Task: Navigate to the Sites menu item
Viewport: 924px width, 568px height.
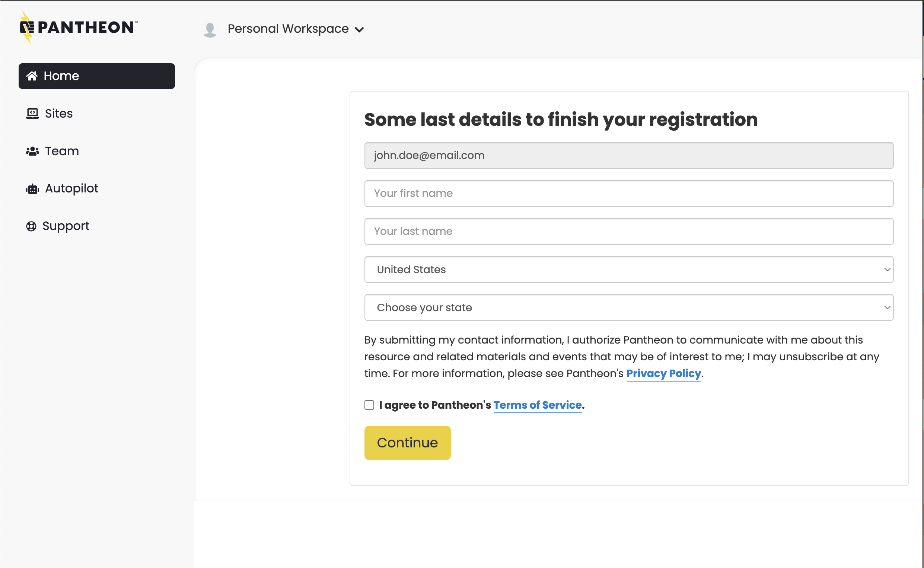Action: (x=59, y=114)
